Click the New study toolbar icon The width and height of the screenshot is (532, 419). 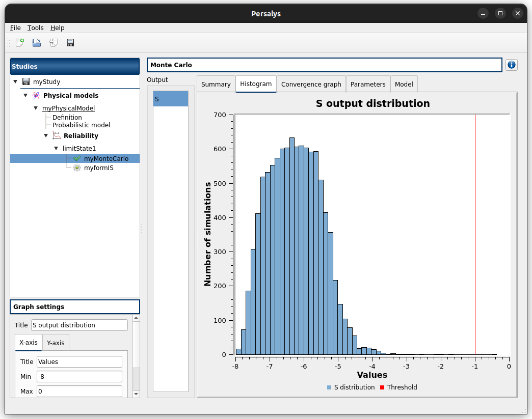point(20,43)
